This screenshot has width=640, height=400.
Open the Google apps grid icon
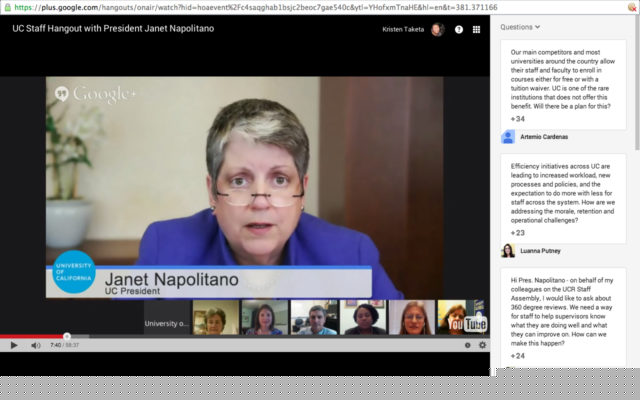click(476, 29)
